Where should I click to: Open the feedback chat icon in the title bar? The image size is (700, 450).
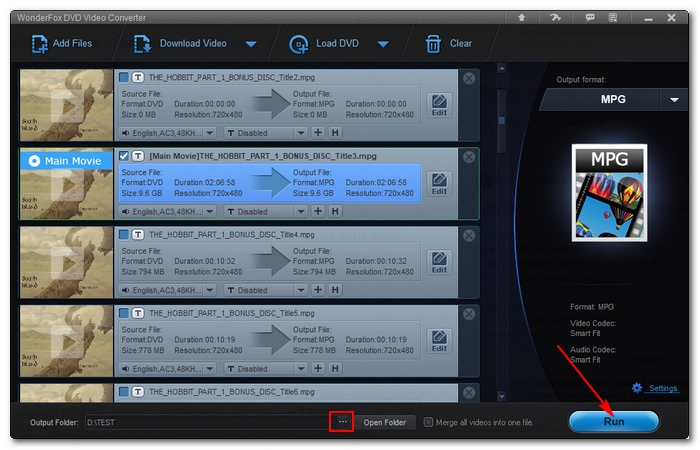pos(590,17)
